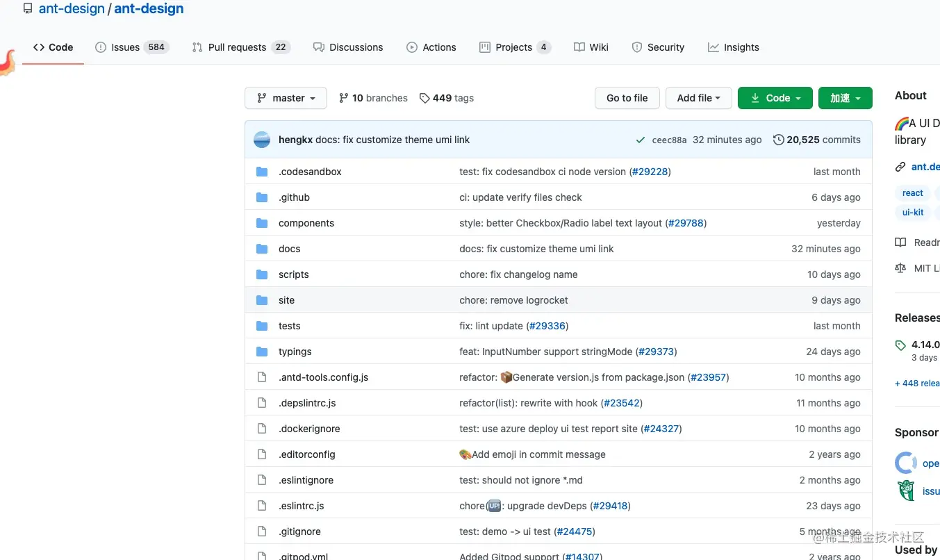Click the Releases tag icon
The width and height of the screenshot is (940, 560).
pyautogui.click(x=900, y=345)
